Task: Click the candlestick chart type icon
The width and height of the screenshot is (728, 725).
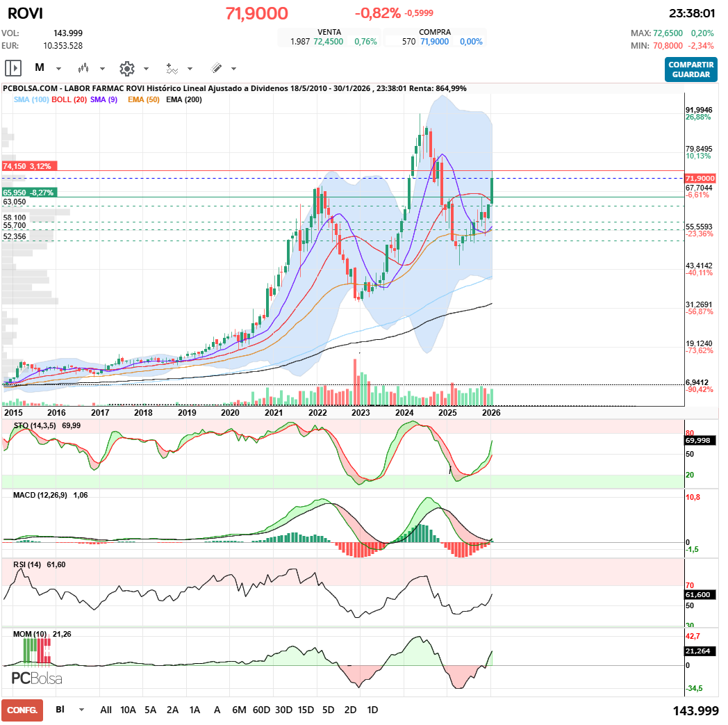Action: click(x=84, y=68)
